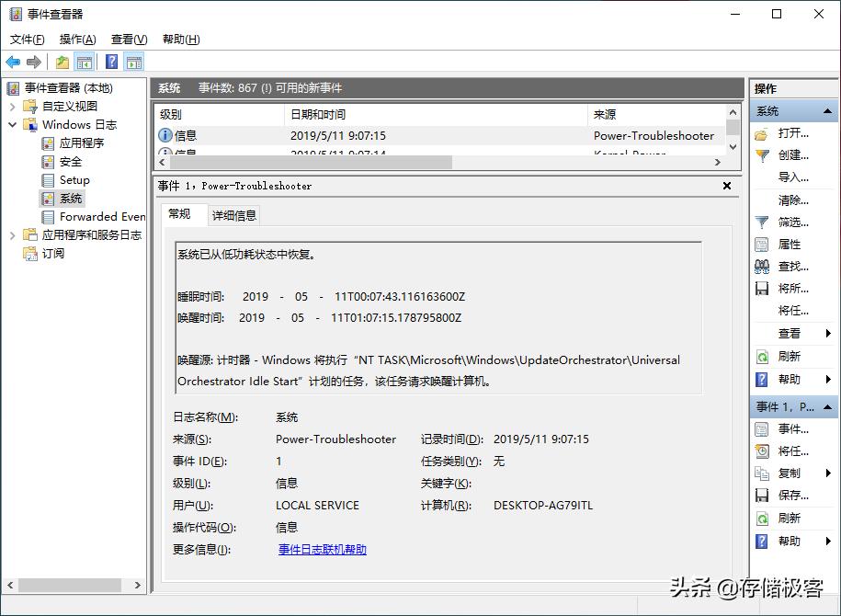Select the Create Custom View action icon
841x616 pixels.
[762, 155]
